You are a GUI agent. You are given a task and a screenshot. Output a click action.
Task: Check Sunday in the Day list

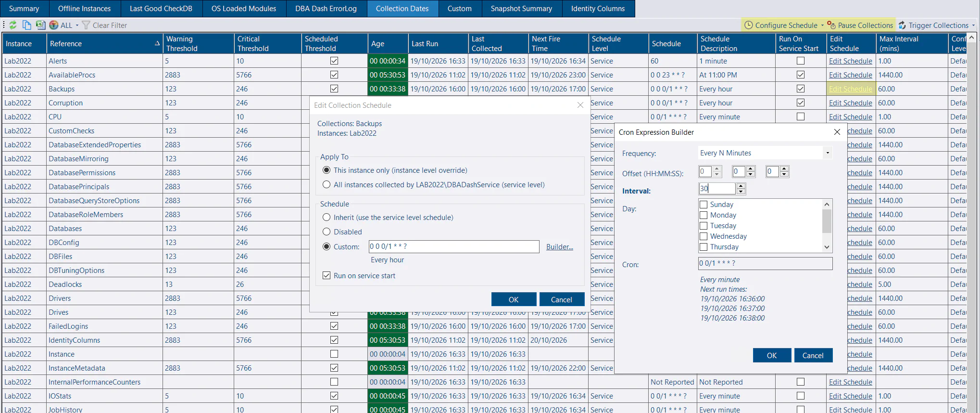point(704,205)
